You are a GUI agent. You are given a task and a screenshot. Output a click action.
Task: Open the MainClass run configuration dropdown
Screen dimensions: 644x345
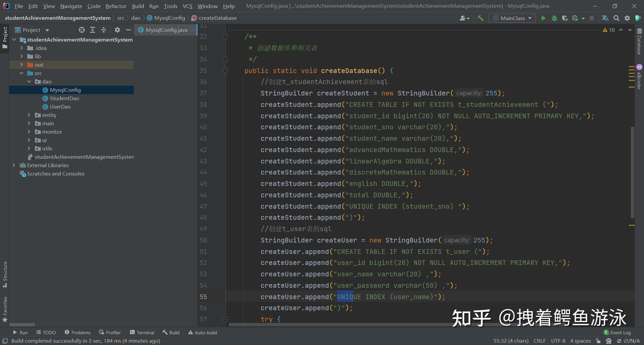click(x=529, y=18)
